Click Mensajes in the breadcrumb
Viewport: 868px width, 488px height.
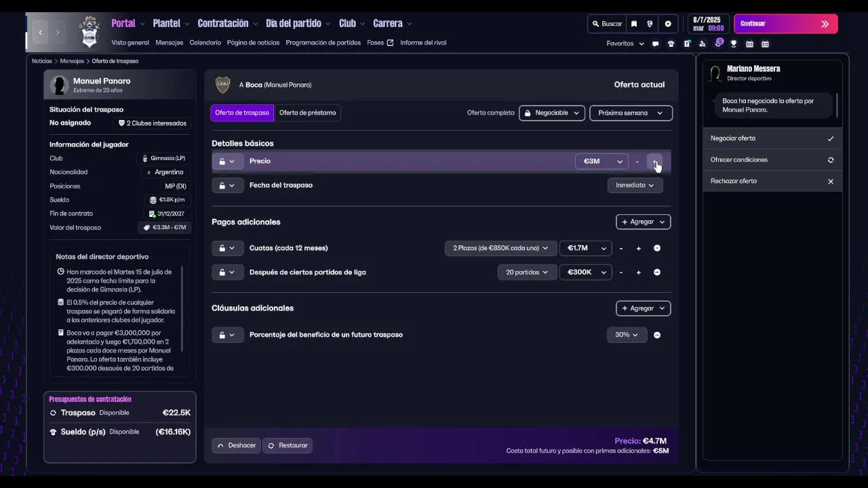[x=72, y=61]
